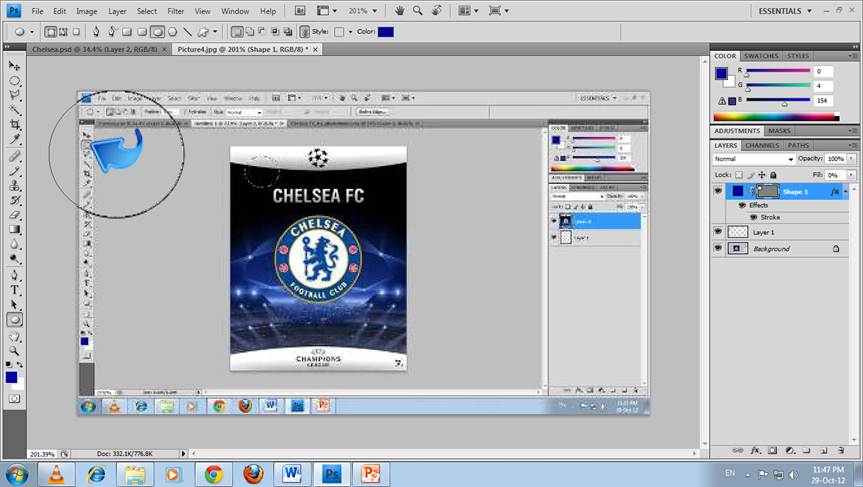Open blend mode dropdown showing Normal

tap(753, 158)
